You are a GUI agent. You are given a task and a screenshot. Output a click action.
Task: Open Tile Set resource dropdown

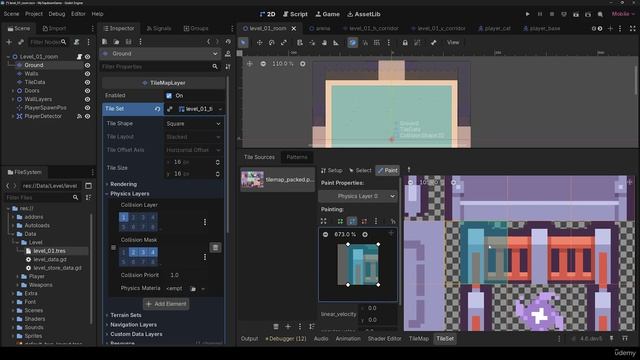(220, 109)
